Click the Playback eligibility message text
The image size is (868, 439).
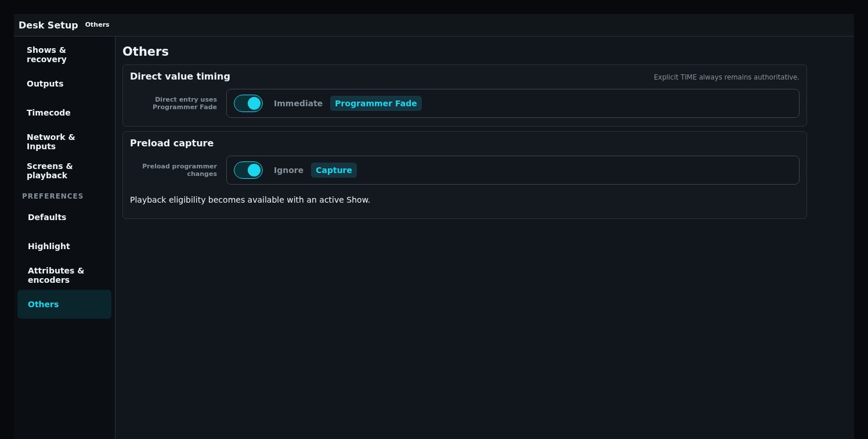click(250, 200)
